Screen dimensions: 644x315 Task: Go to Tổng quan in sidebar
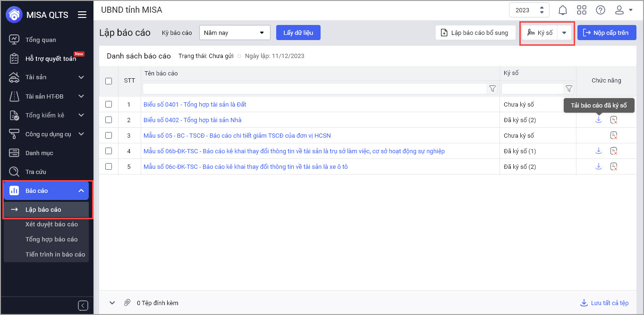click(41, 40)
